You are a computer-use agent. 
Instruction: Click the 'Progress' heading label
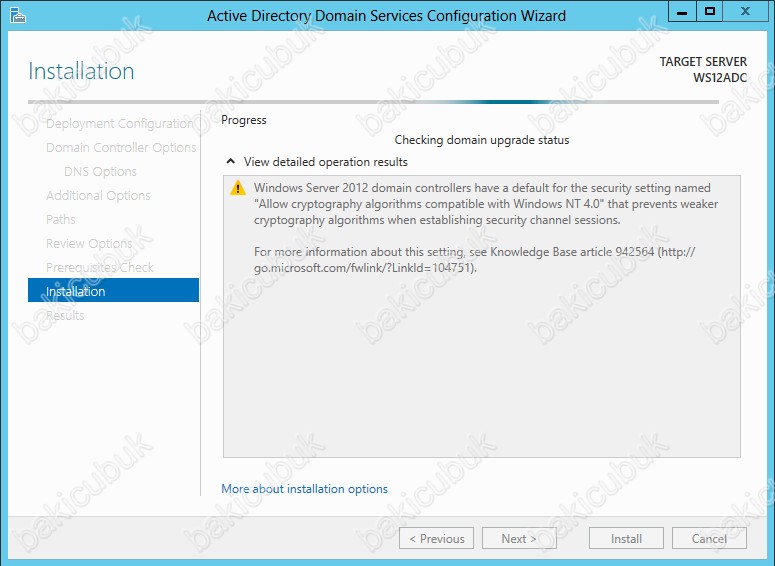[x=244, y=120]
